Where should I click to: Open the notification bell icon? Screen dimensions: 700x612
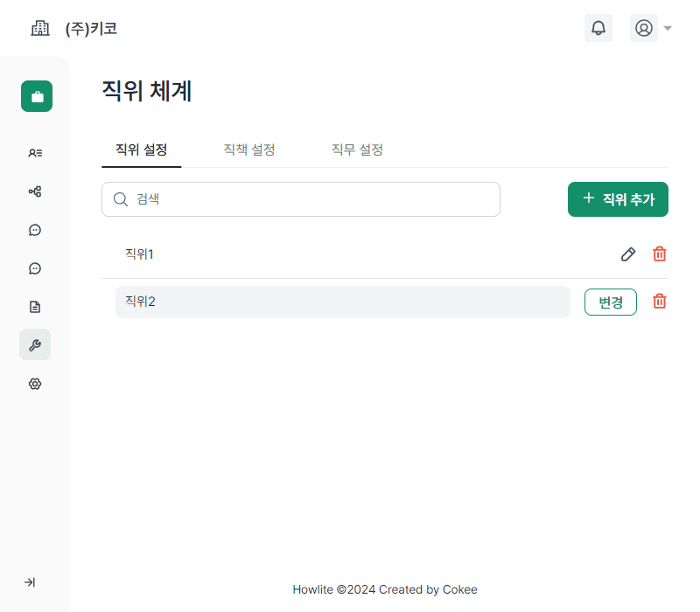[x=598, y=27]
